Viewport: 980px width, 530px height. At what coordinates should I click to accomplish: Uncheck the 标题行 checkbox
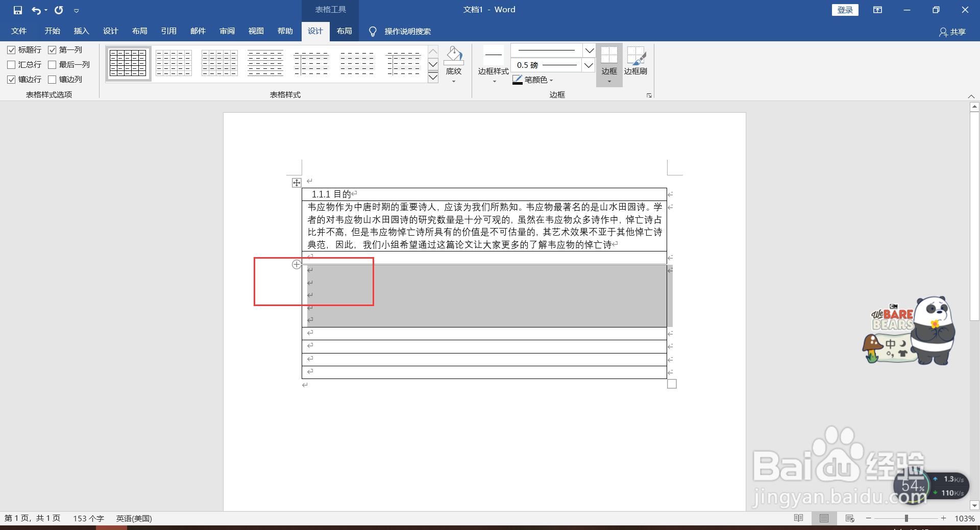[11, 50]
